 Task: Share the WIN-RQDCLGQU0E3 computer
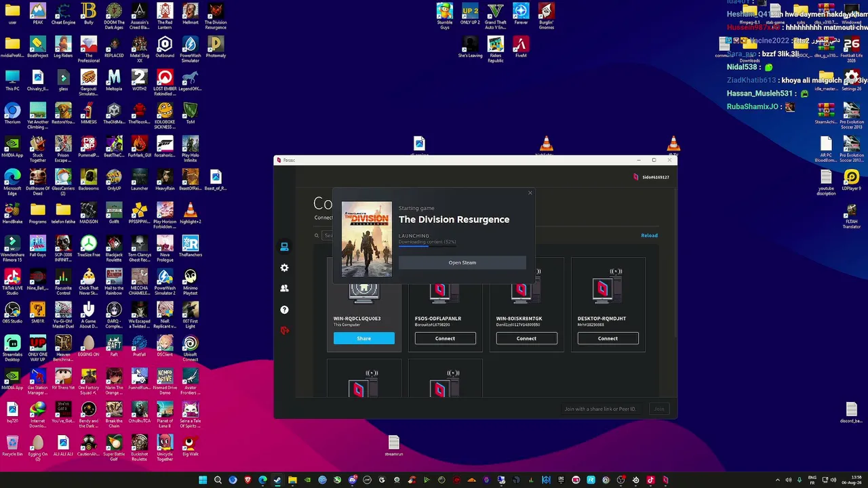[x=364, y=338]
